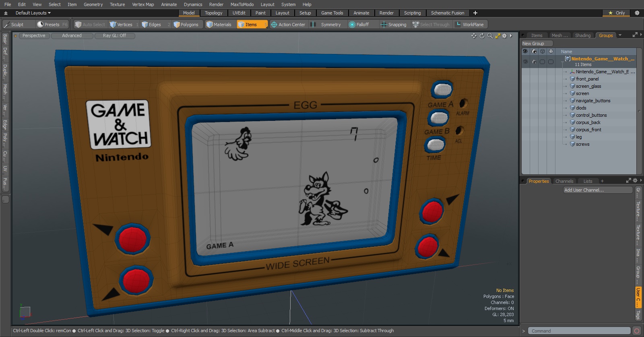
Task: Open the viewport settings gear
Action: point(504,36)
